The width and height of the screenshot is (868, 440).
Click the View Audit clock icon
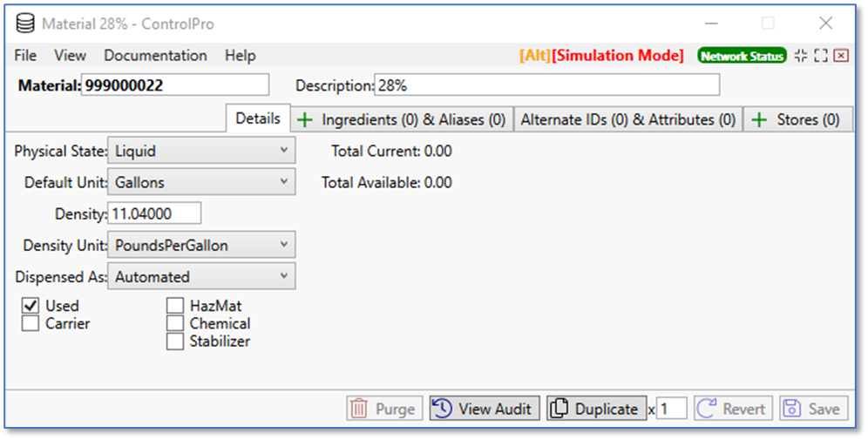[x=443, y=409]
